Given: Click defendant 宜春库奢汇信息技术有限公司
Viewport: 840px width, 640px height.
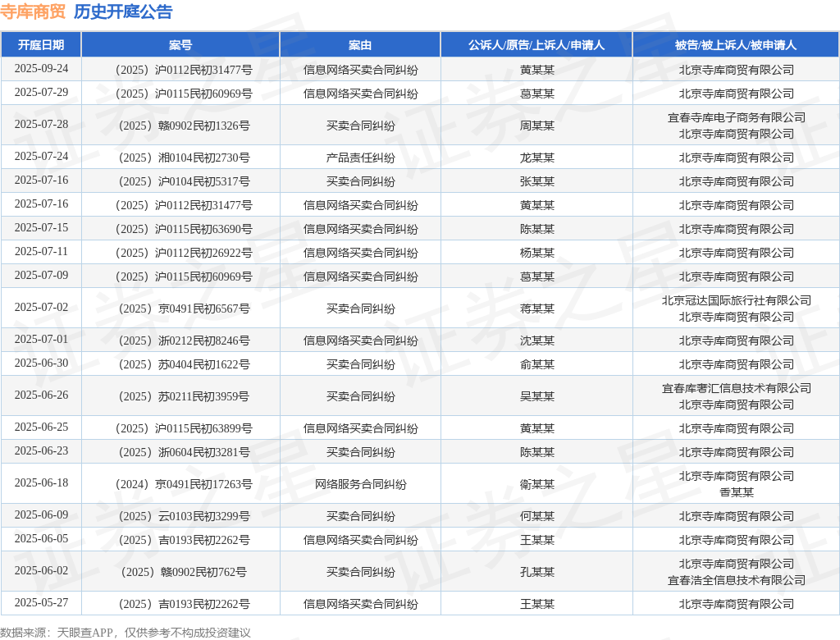Looking at the screenshot, I should 737,388.
